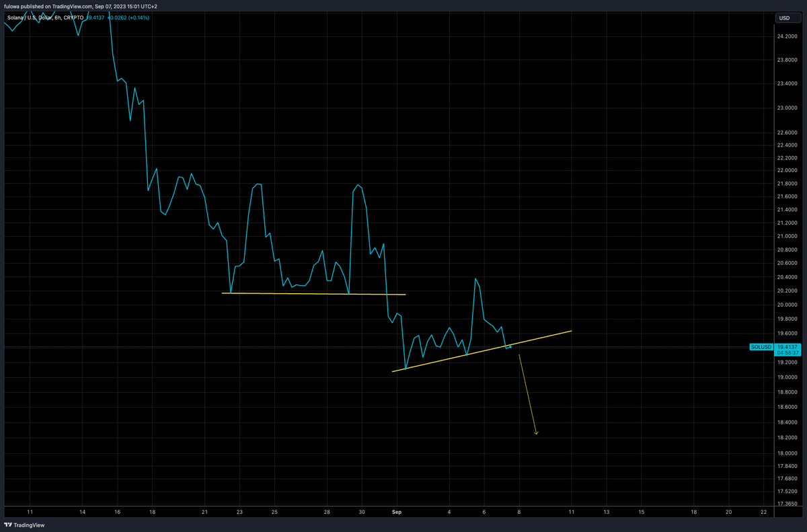Select the rising yellow trendline under recent lows
This screenshot has height=532, width=807.
(x=482, y=350)
